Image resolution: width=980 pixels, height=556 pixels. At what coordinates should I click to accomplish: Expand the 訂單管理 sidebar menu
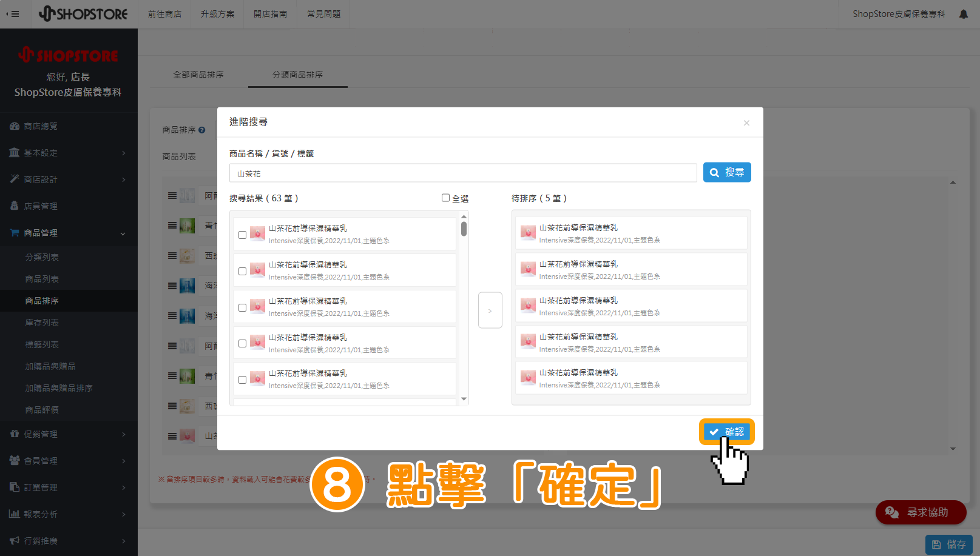click(69, 487)
